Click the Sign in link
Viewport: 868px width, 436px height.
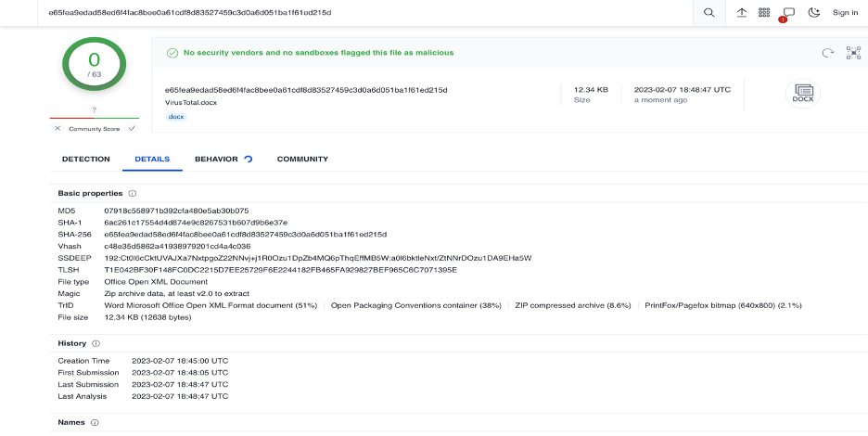(845, 13)
